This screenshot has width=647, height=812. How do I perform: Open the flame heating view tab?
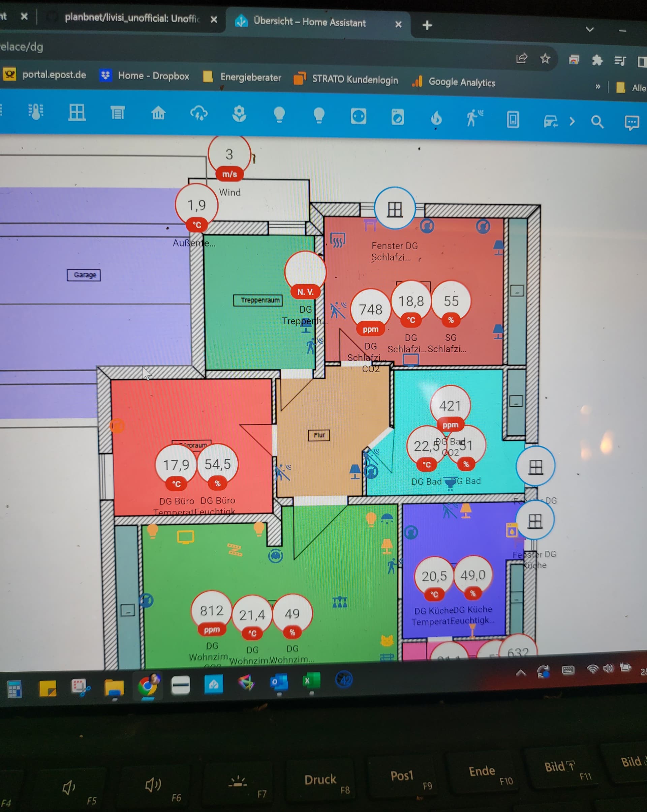pyautogui.click(x=436, y=118)
